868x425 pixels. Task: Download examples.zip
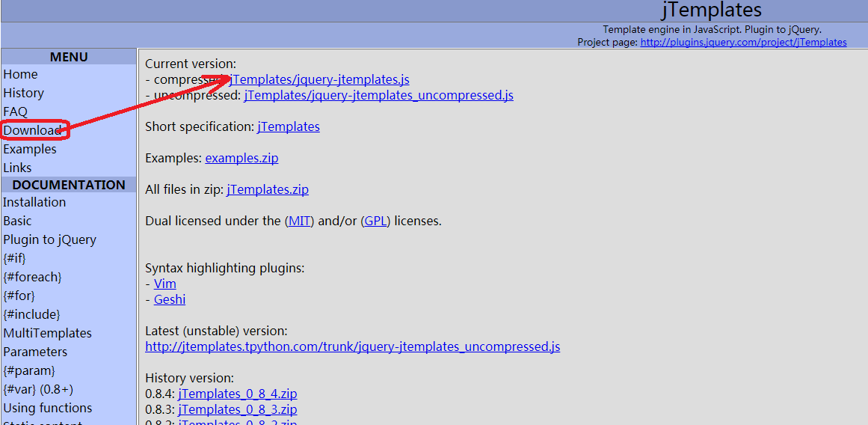coord(242,159)
